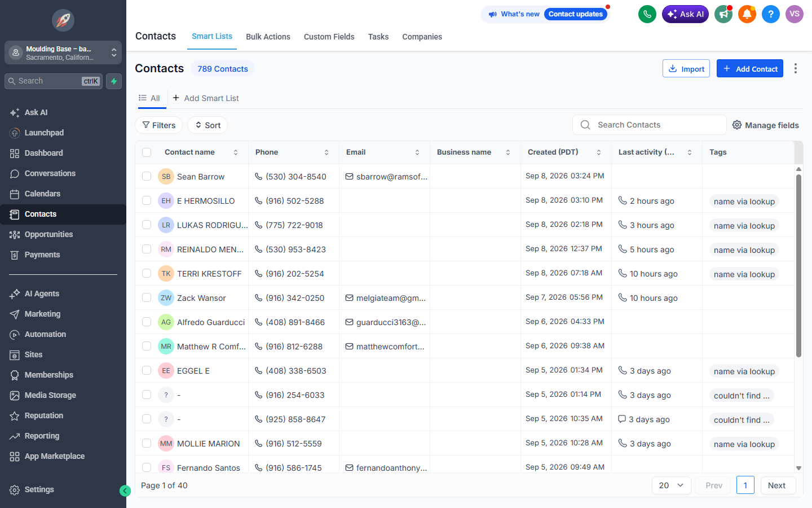The image size is (812, 508).
Task: Open the 20 per page dropdown
Action: click(672, 485)
